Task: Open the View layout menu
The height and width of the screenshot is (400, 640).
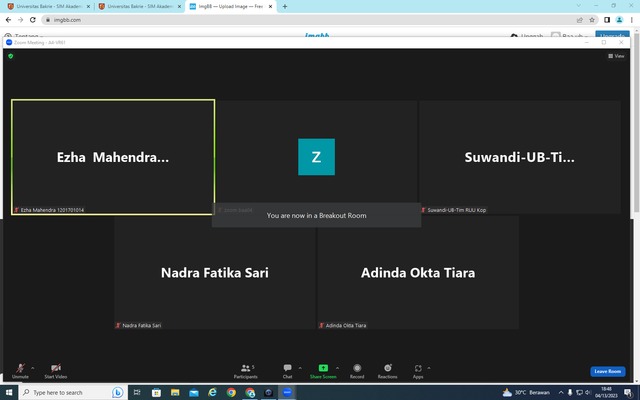Action: click(x=616, y=56)
